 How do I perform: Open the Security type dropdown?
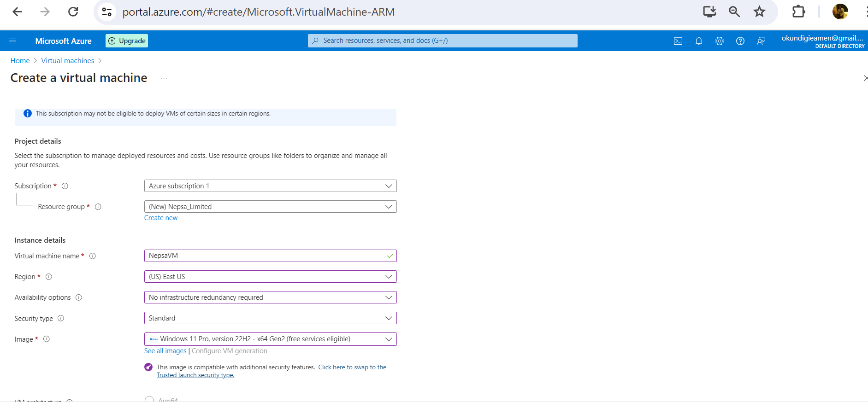tap(270, 318)
